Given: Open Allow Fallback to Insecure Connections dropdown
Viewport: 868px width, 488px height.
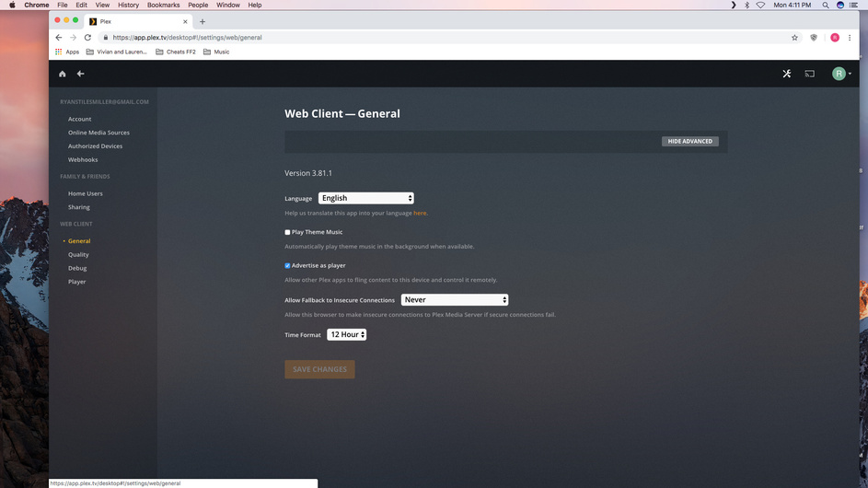Looking at the screenshot, I should [x=455, y=299].
